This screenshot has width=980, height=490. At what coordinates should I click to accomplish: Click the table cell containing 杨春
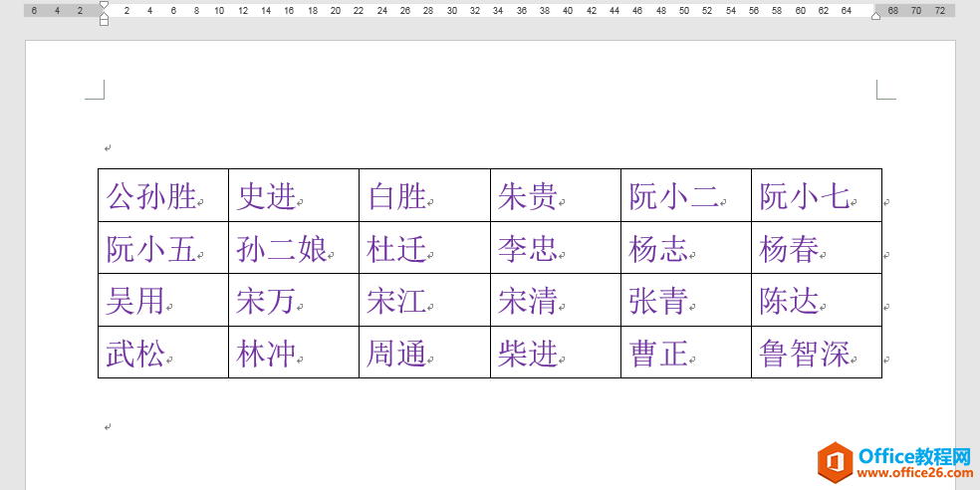tap(817, 248)
